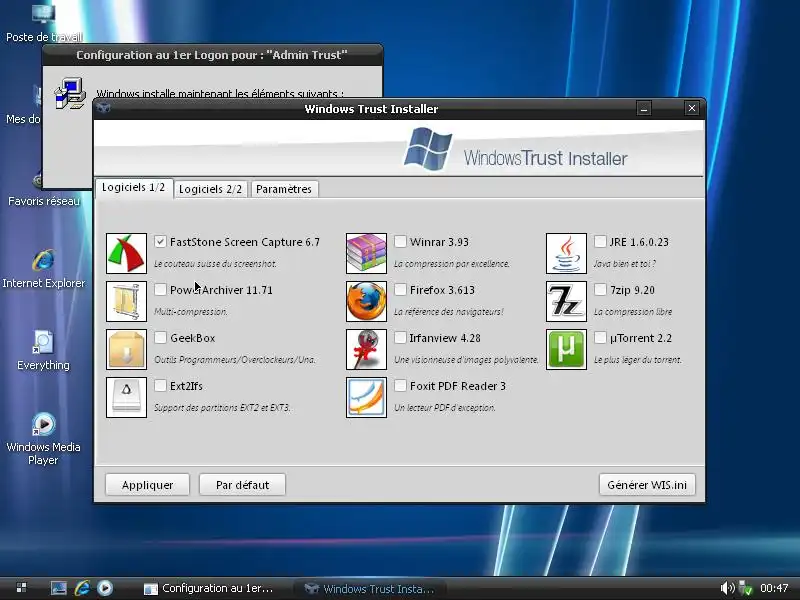Click the volume speaker tray icon
800x600 pixels.
(727, 588)
